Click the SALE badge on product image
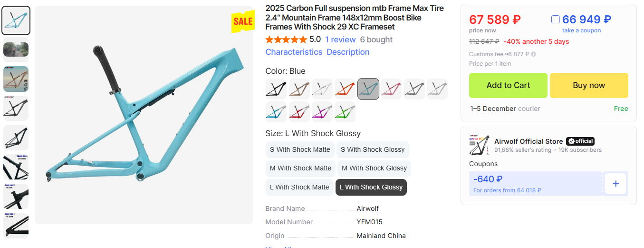Screen dimensions: 644x248 (243, 21)
